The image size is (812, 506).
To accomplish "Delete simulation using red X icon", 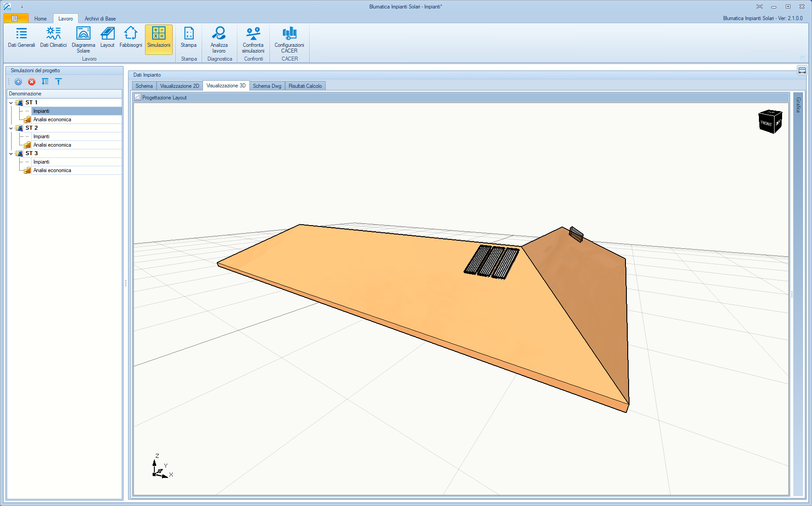I will (32, 82).
